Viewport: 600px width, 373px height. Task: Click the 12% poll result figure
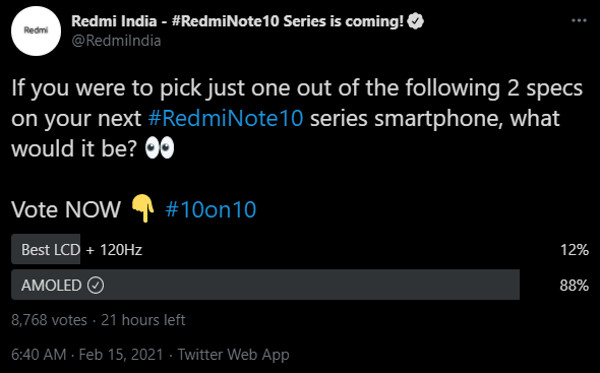[574, 250]
